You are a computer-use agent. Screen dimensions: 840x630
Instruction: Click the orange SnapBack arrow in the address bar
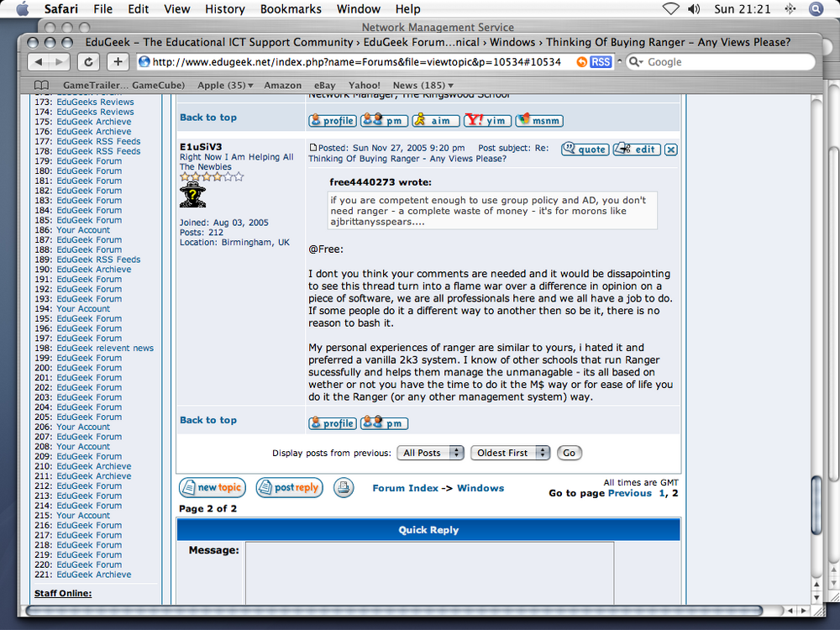(581, 62)
